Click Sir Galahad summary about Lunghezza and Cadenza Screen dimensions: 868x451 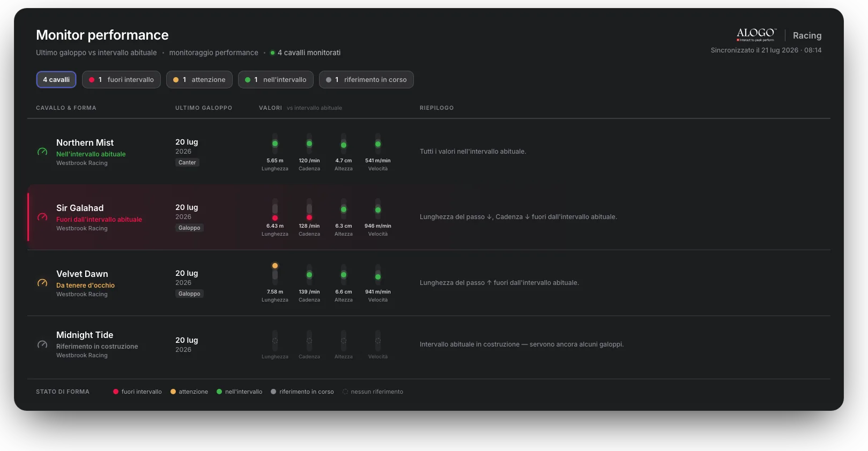(x=518, y=217)
